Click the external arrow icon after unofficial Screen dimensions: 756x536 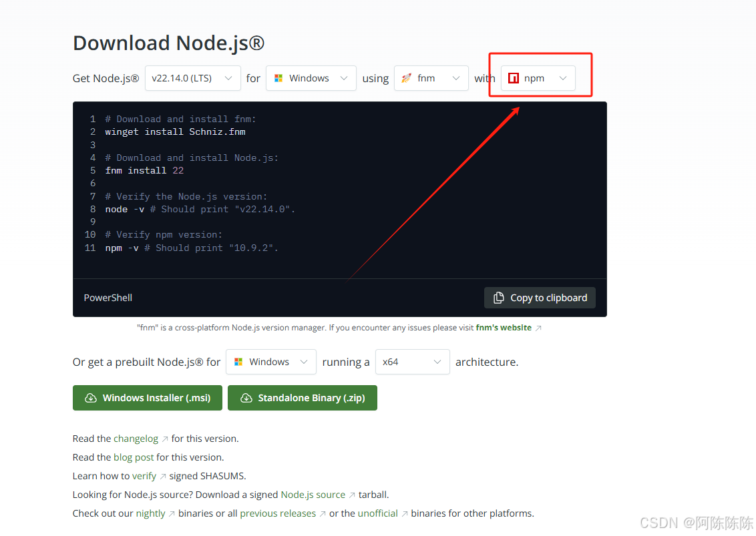click(x=405, y=514)
